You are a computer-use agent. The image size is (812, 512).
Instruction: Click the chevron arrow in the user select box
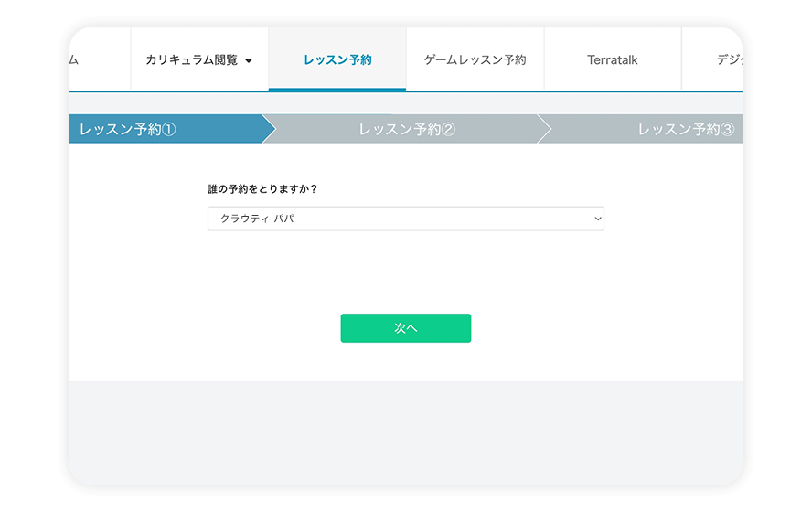(598, 219)
